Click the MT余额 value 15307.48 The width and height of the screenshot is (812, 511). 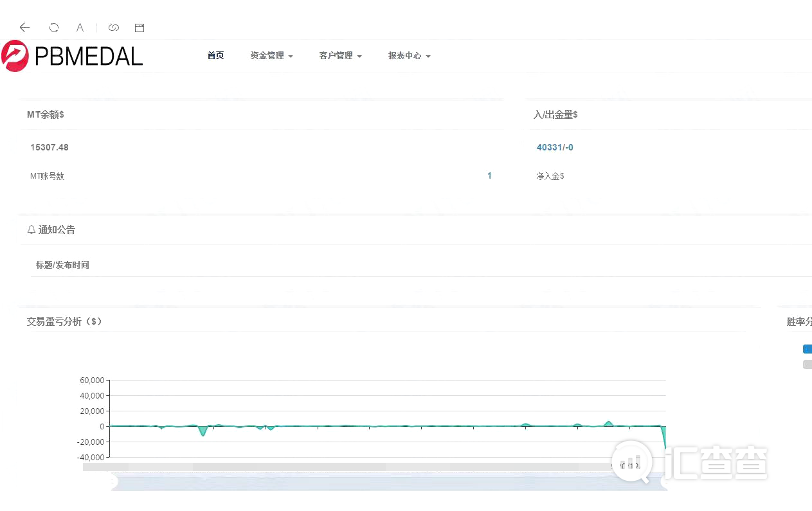50,147
